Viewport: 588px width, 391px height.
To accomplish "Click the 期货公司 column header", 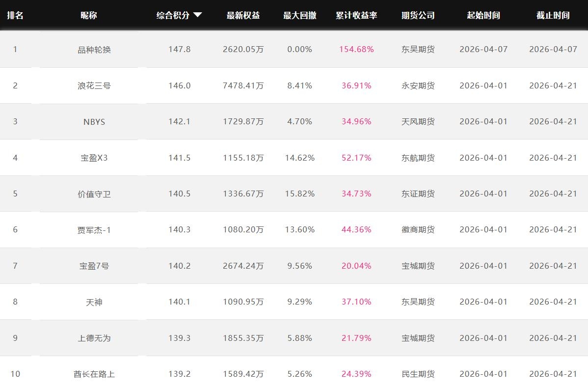I will tap(418, 15).
